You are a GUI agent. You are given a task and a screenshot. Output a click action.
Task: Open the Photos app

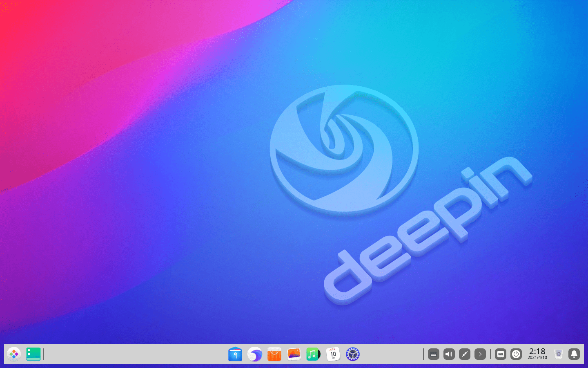(293, 354)
